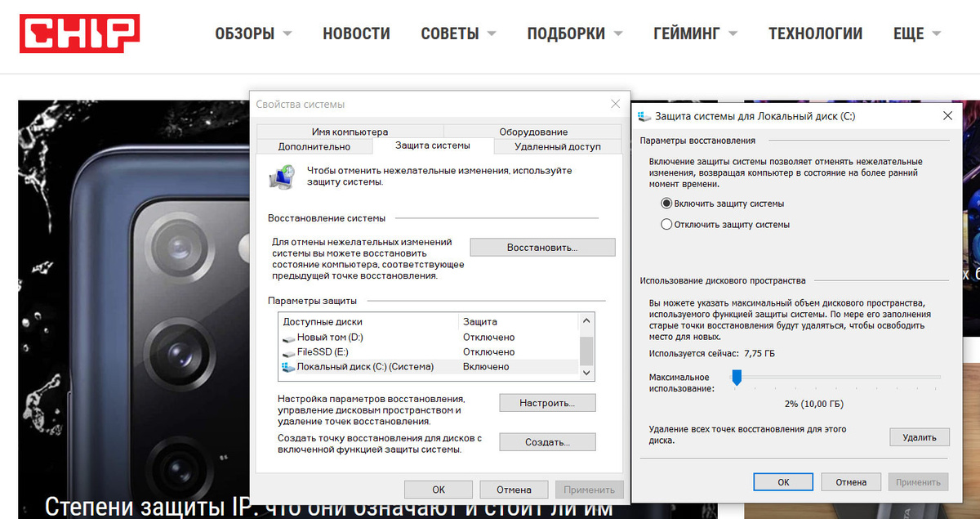Click the drive icon next to Новый том (D:)
980x519 pixels.
click(288, 338)
